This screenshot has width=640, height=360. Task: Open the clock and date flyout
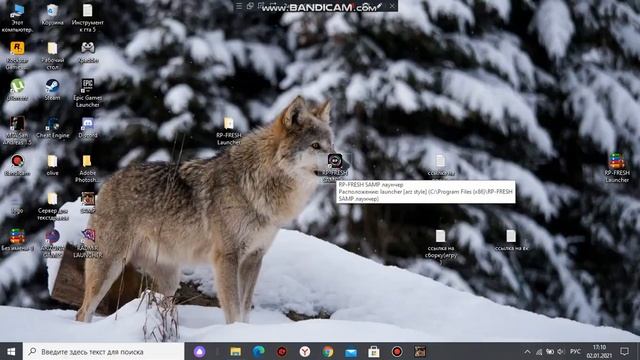tap(599, 351)
